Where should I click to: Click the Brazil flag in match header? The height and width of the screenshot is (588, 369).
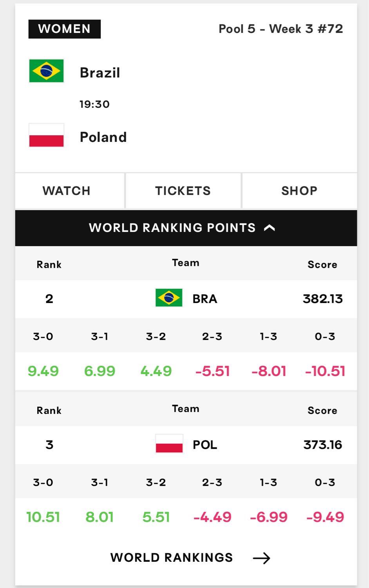46,71
